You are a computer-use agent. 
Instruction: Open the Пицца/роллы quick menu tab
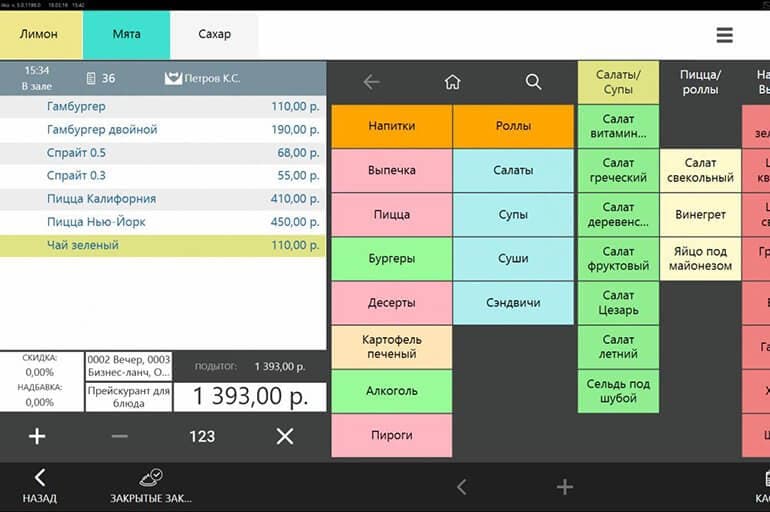[700, 82]
